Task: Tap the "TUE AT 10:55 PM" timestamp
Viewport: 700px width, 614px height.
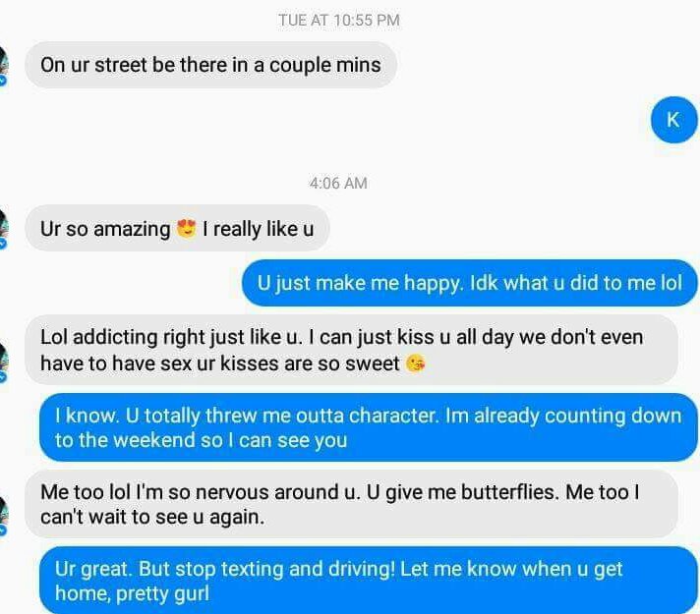Action: click(339, 20)
